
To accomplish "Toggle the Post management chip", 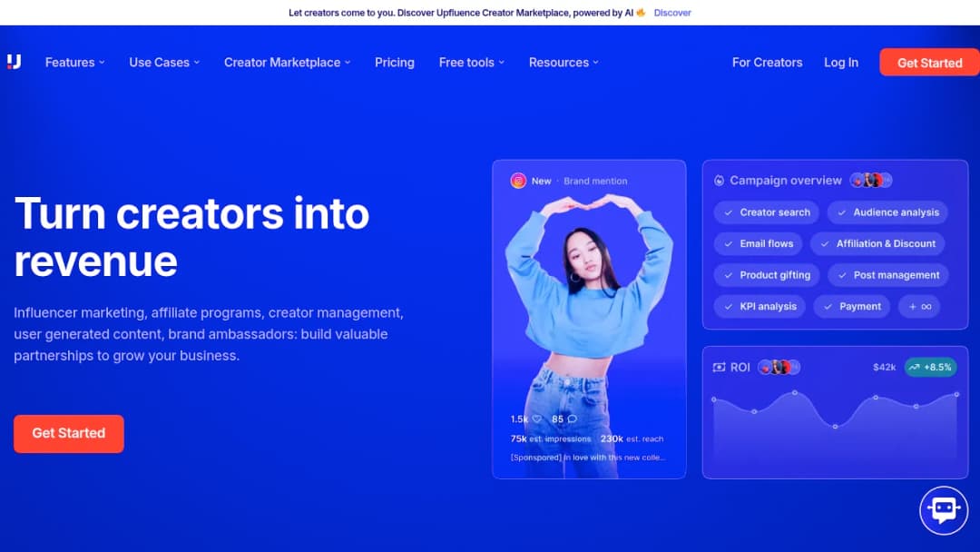I will pyautogui.click(x=888, y=275).
